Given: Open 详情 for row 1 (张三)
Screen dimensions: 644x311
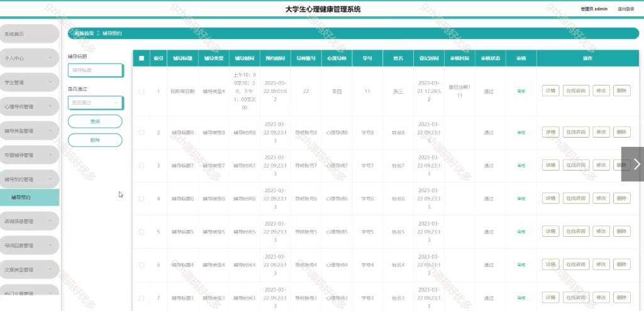Looking at the screenshot, I should [551, 90].
